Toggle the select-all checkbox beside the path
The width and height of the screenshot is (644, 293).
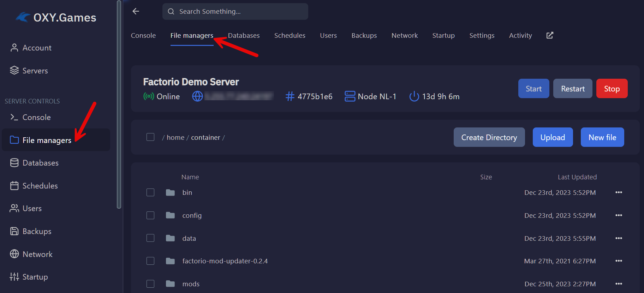pyautogui.click(x=150, y=137)
